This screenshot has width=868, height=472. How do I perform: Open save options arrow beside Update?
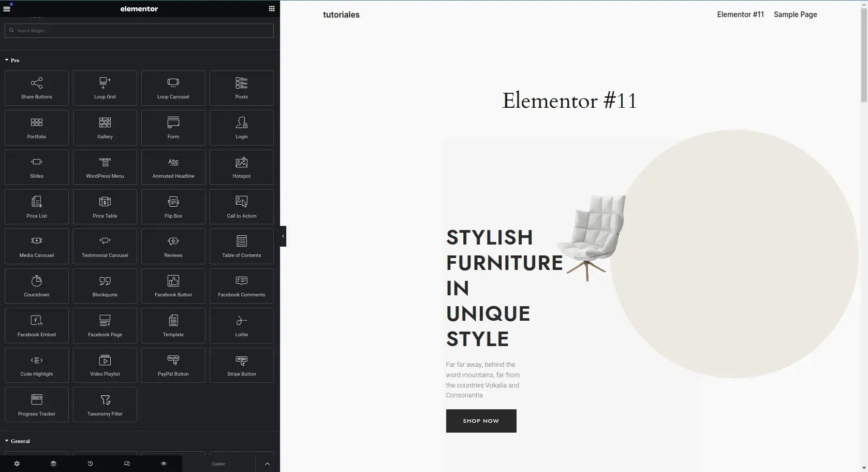[267, 464]
